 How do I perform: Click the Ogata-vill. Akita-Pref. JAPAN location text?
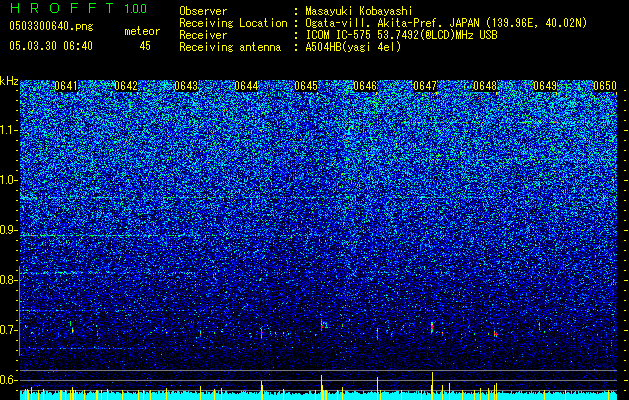point(446,23)
